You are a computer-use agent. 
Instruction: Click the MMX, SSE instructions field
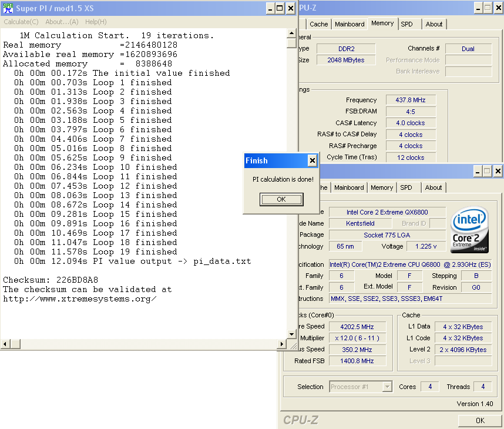(x=410, y=299)
